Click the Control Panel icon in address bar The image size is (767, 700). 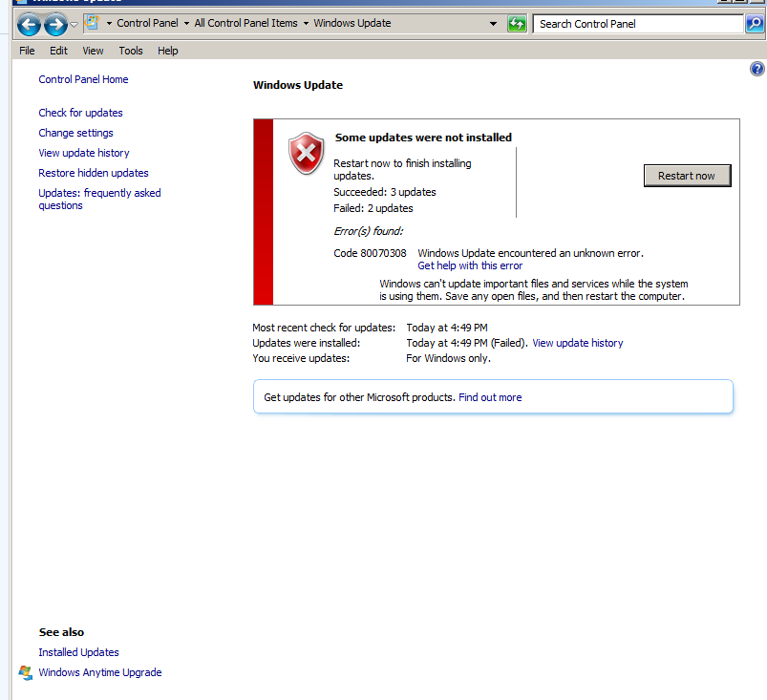pyautogui.click(x=93, y=23)
